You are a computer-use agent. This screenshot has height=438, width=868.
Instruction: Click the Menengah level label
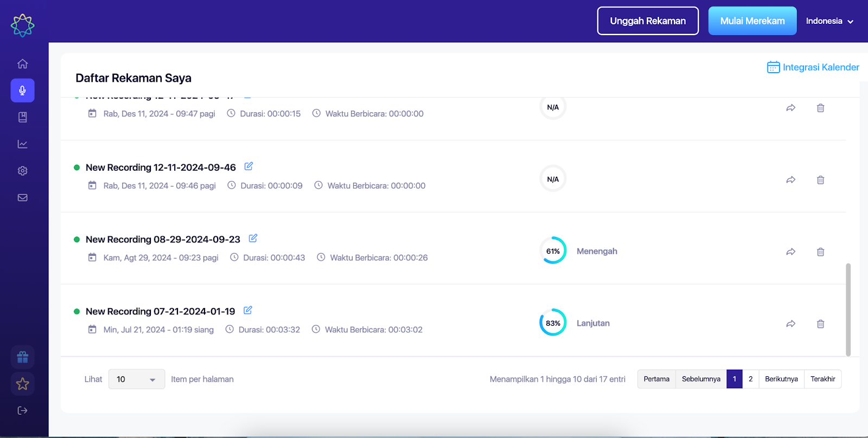coord(597,252)
